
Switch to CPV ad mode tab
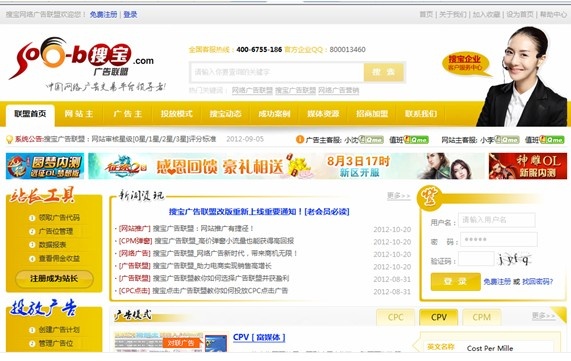pos(439,317)
